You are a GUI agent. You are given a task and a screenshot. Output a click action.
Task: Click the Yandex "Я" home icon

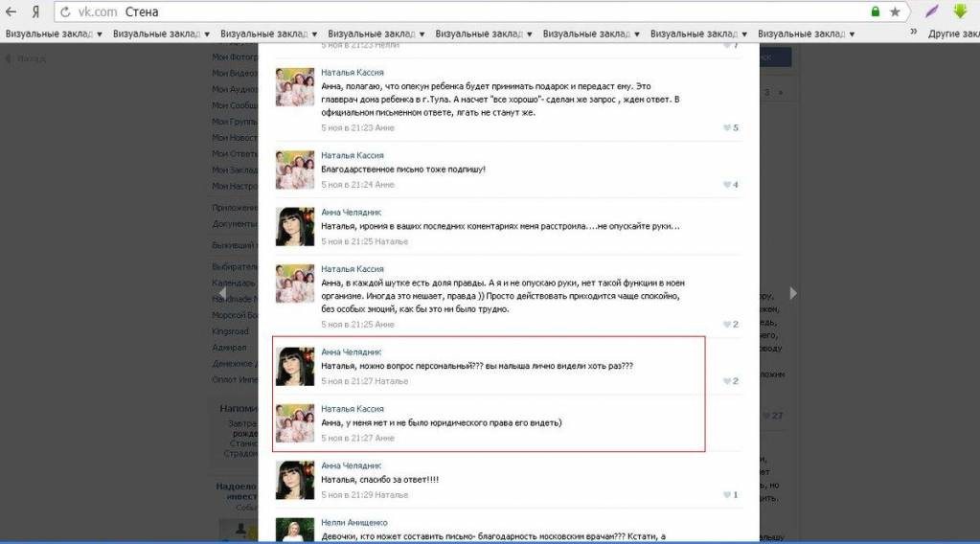tap(35, 12)
